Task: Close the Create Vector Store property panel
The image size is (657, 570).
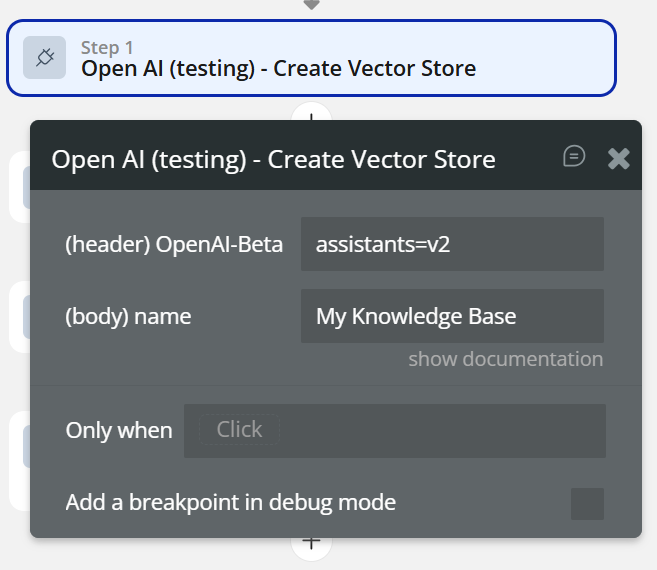Action: [619, 158]
